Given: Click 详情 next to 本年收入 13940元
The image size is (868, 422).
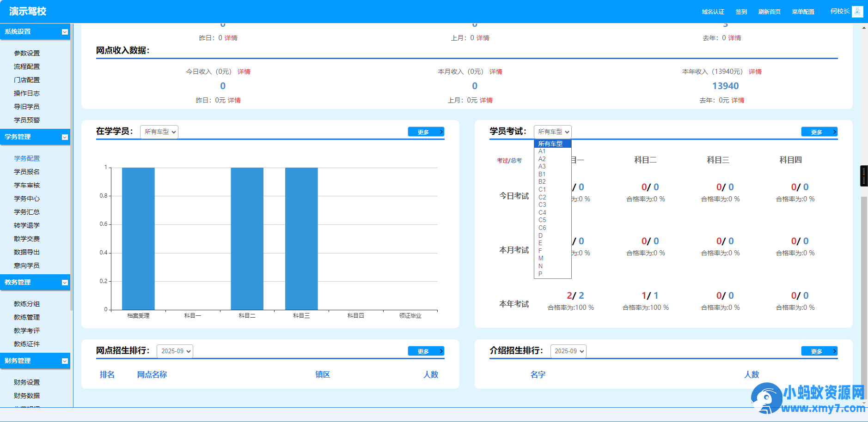Looking at the screenshot, I should tap(755, 72).
